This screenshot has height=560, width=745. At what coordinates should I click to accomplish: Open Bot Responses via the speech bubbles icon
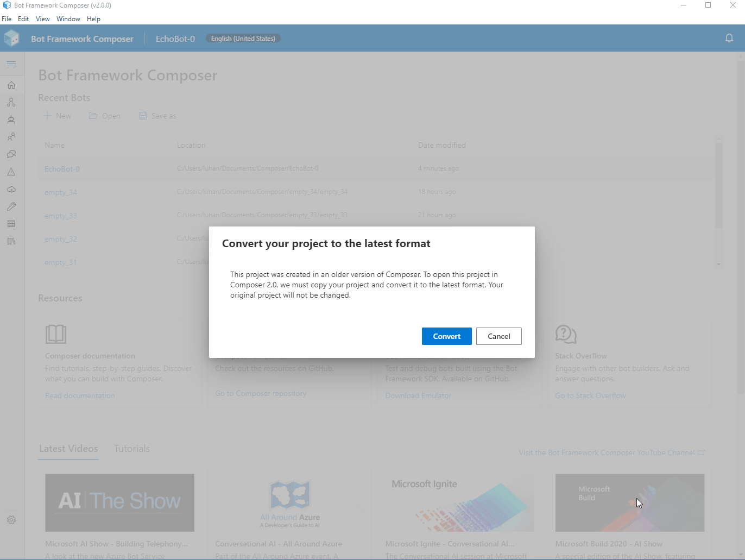[x=11, y=154]
